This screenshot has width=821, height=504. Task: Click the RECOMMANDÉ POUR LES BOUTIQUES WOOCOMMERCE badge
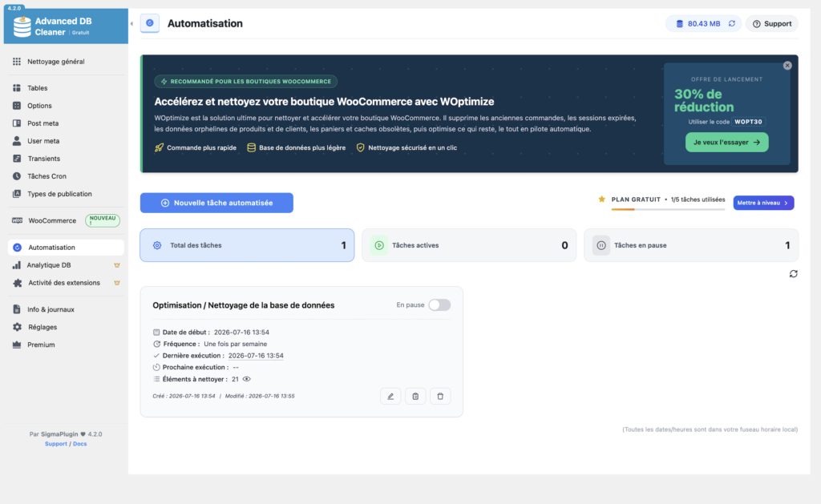click(x=245, y=82)
